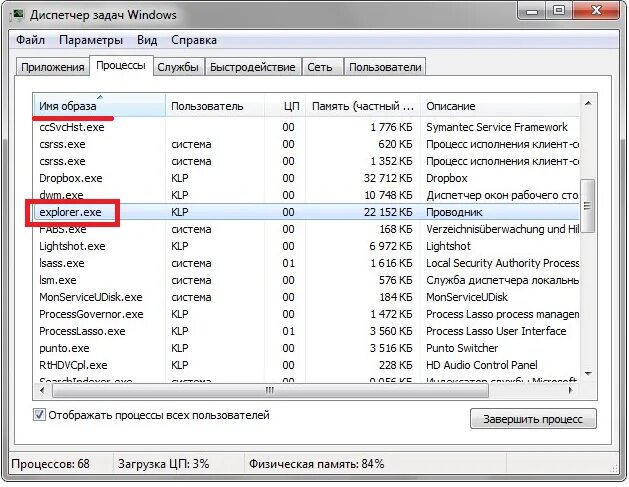Image resolution: width=629 pixels, height=487 pixels.
Task: Click horizontal scrollbar left arrow
Action: coord(43,390)
